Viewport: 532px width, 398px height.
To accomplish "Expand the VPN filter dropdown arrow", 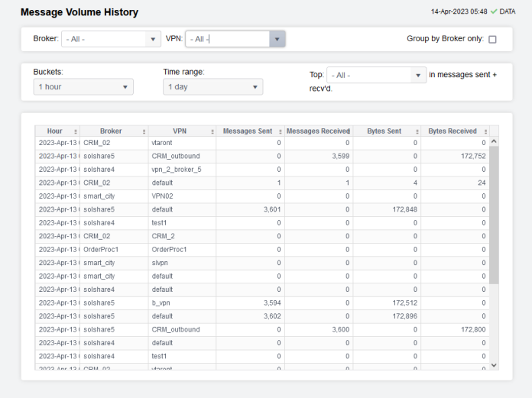I will coord(277,40).
